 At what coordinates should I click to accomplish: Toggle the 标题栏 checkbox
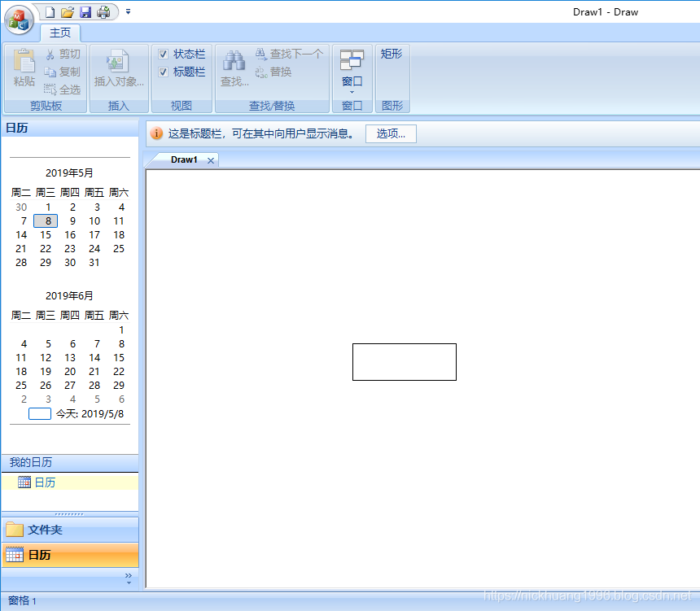[x=163, y=72]
